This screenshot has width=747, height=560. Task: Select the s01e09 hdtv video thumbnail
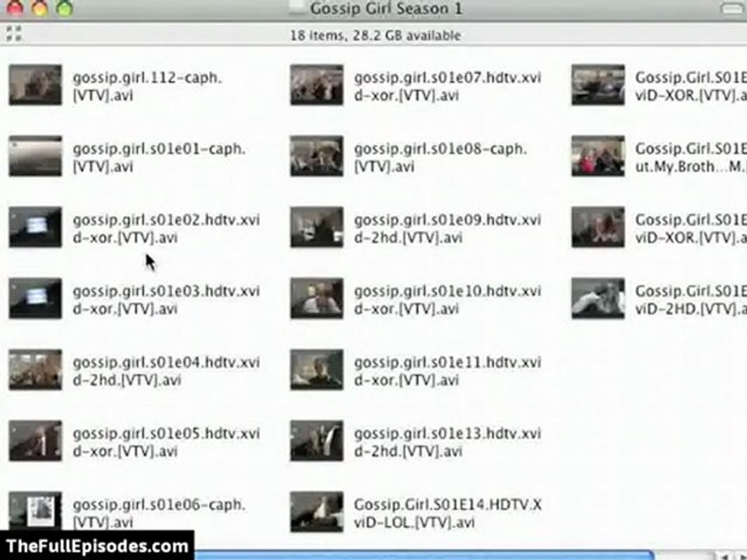coord(317,227)
